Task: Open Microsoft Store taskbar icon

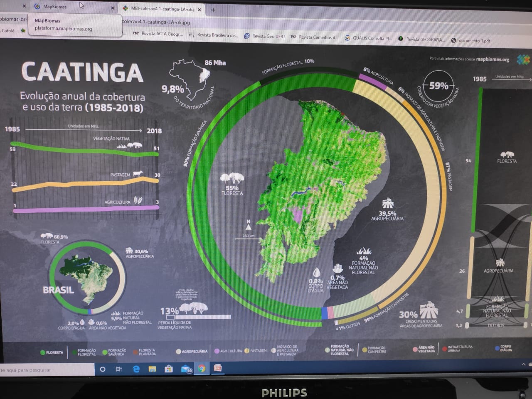Action: coord(168,369)
